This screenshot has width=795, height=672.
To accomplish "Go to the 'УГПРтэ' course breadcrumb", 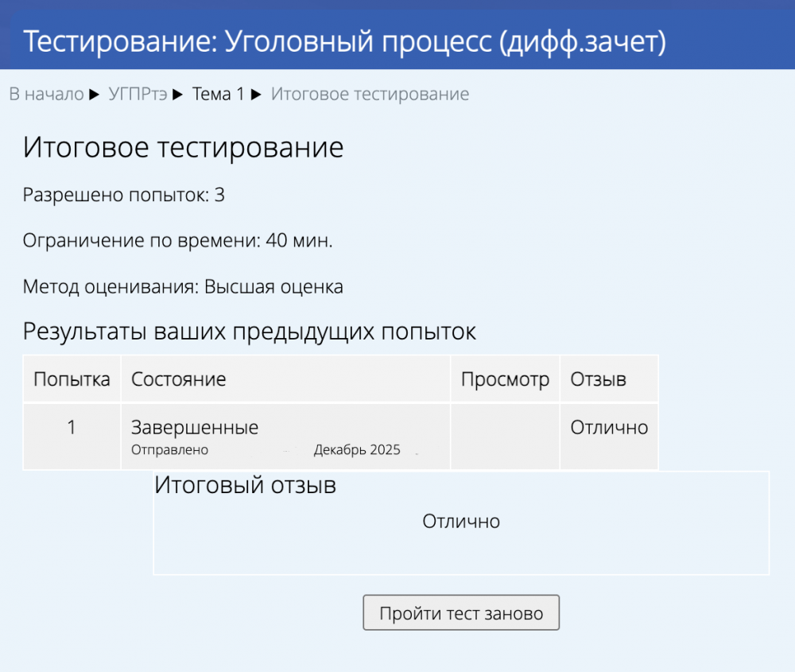I will point(138,95).
